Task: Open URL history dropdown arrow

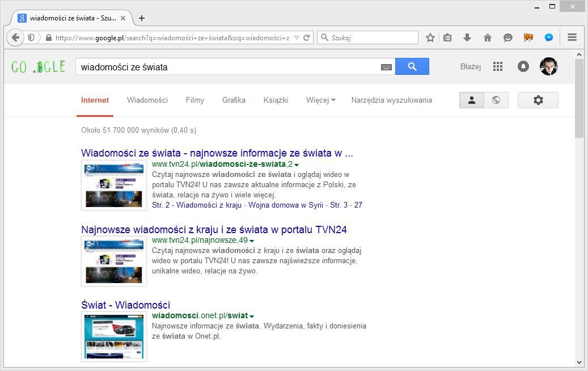Action: click(297, 37)
